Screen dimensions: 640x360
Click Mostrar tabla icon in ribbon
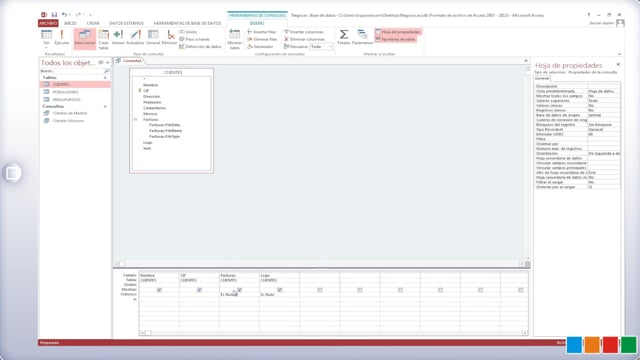tap(235, 39)
